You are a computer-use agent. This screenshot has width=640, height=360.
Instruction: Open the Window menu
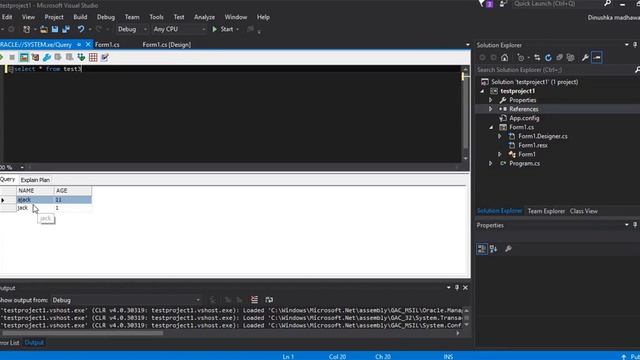(x=236, y=17)
